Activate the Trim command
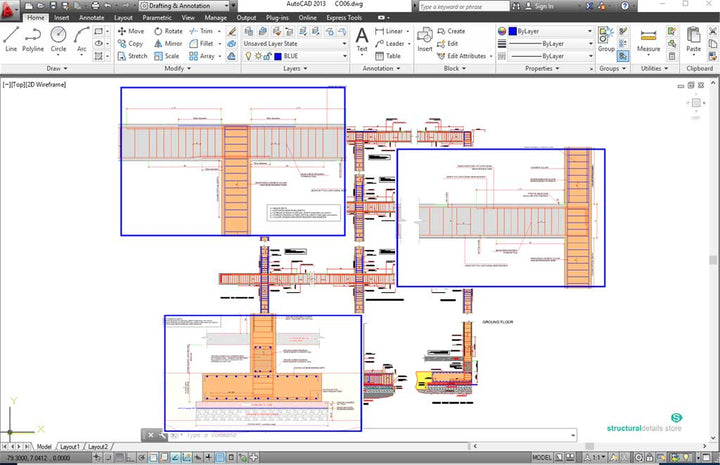 pyautogui.click(x=201, y=31)
